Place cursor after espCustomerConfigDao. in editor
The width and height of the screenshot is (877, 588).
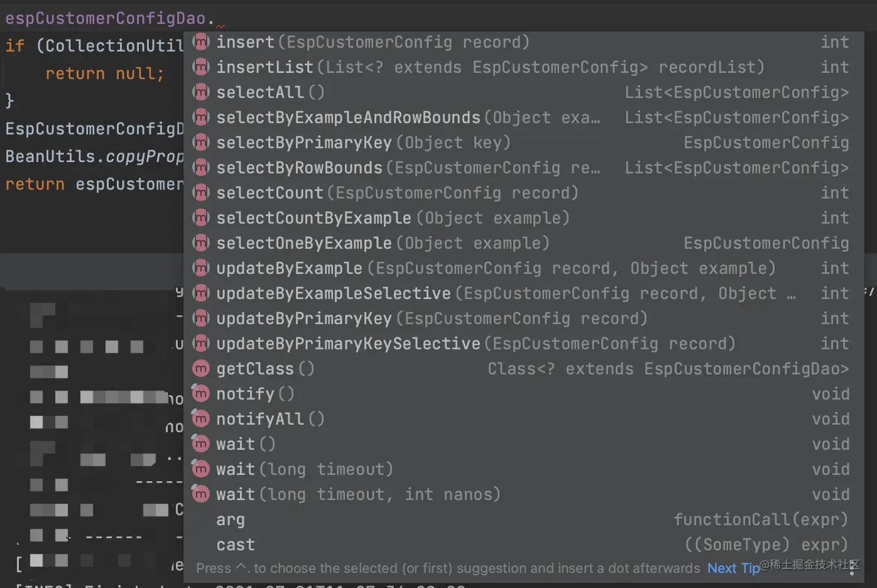coord(215,18)
